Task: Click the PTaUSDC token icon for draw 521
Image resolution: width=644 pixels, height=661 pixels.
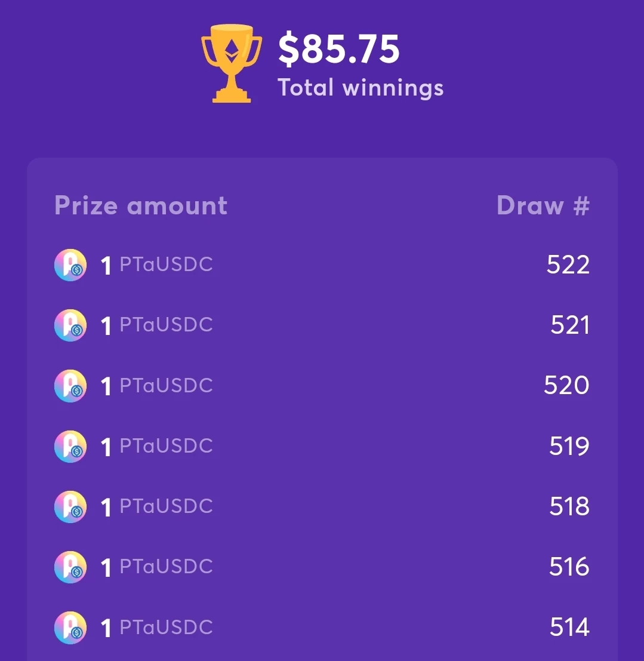Action: pyautogui.click(x=70, y=325)
